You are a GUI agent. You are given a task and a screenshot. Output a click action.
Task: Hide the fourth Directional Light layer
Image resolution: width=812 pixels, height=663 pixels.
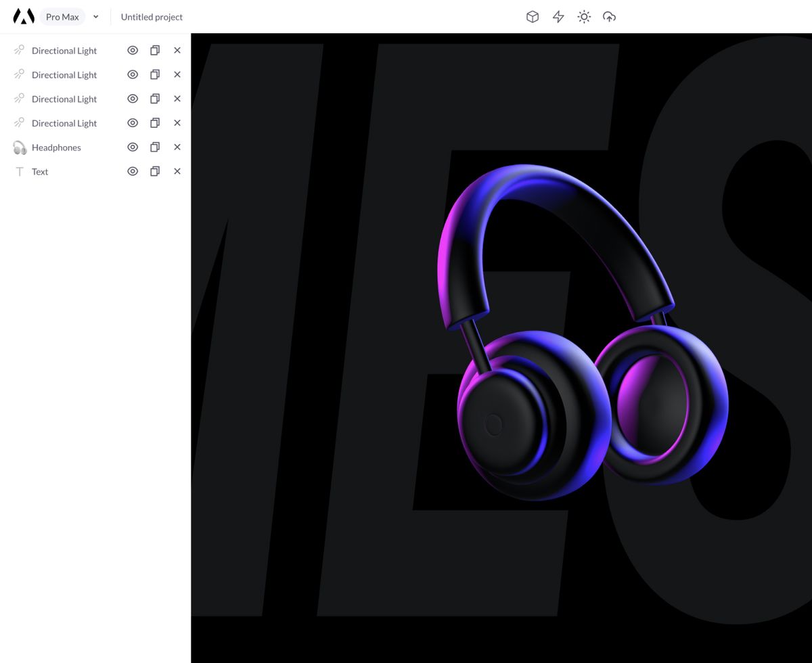[x=133, y=122]
